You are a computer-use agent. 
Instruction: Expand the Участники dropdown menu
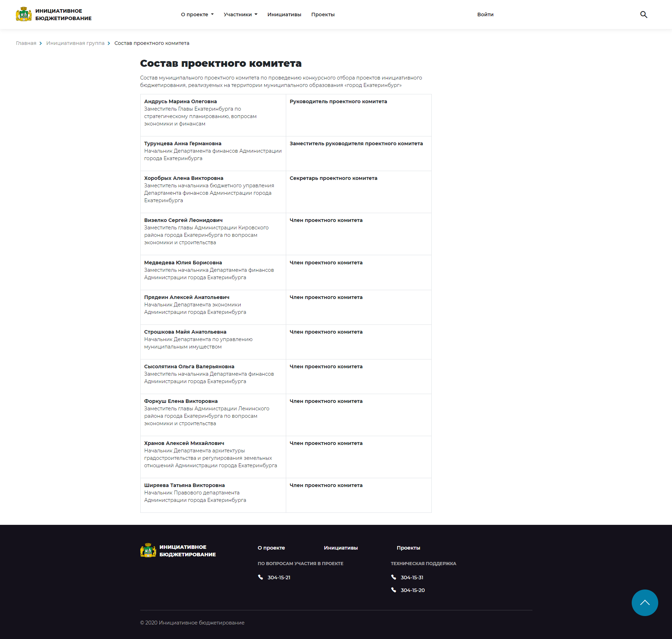point(240,14)
